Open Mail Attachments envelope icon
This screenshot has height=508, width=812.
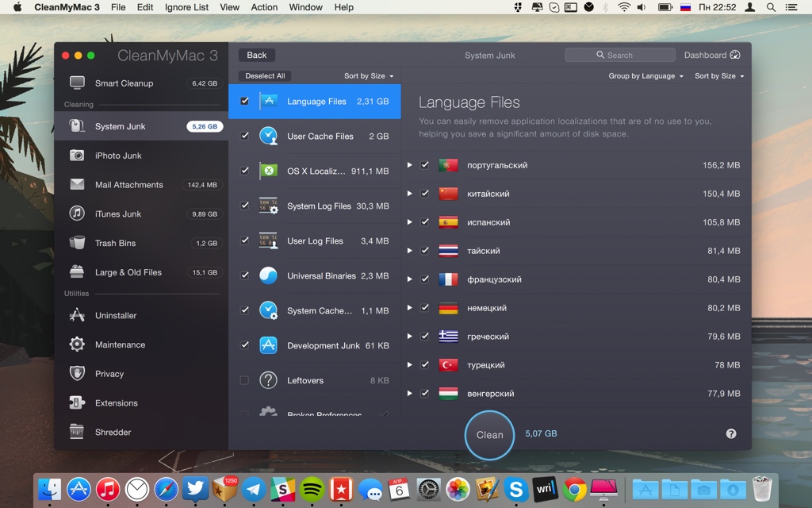77,184
